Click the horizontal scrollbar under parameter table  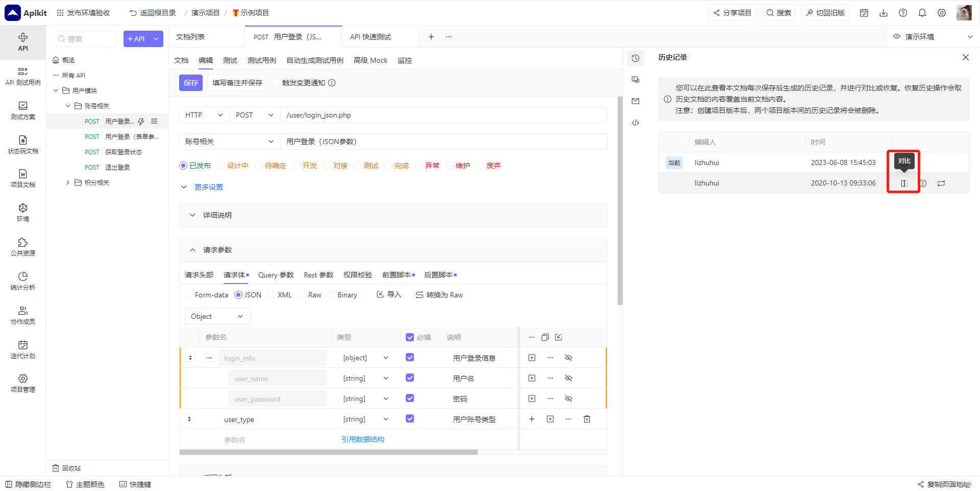click(x=329, y=452)
